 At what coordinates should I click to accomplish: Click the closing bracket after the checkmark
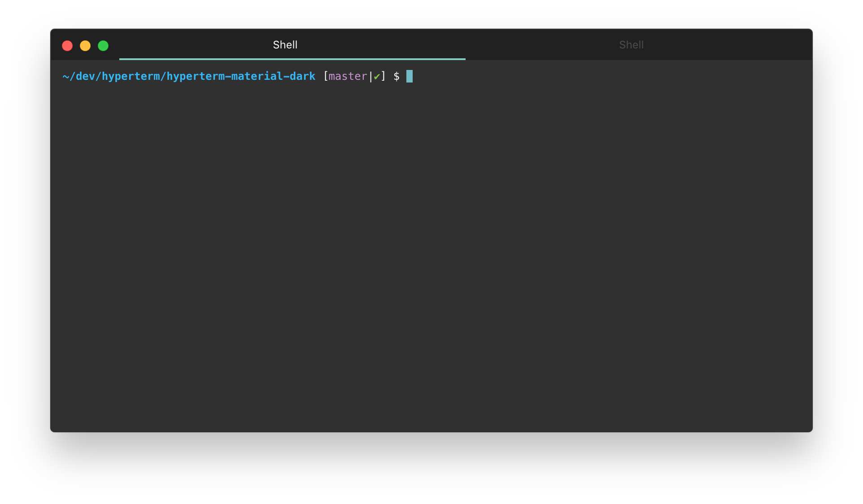(384, 77)
